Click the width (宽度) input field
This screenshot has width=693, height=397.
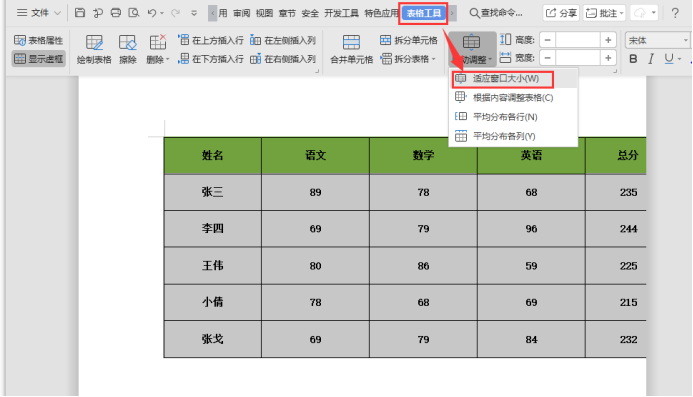[x=578, y=58]
